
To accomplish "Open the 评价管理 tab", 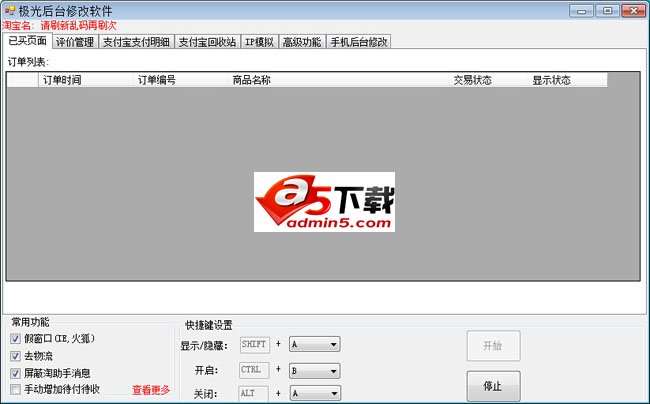I will point(75,42).
